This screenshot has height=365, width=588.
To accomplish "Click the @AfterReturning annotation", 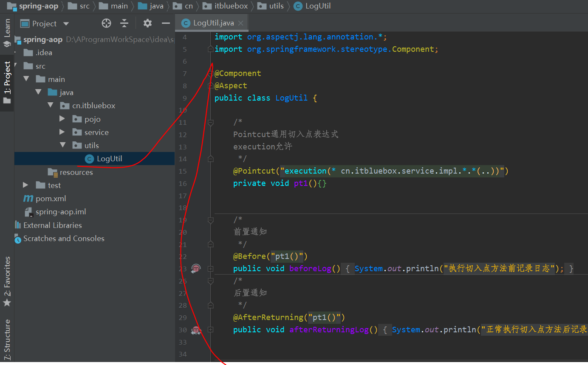I will pos(268,317).
